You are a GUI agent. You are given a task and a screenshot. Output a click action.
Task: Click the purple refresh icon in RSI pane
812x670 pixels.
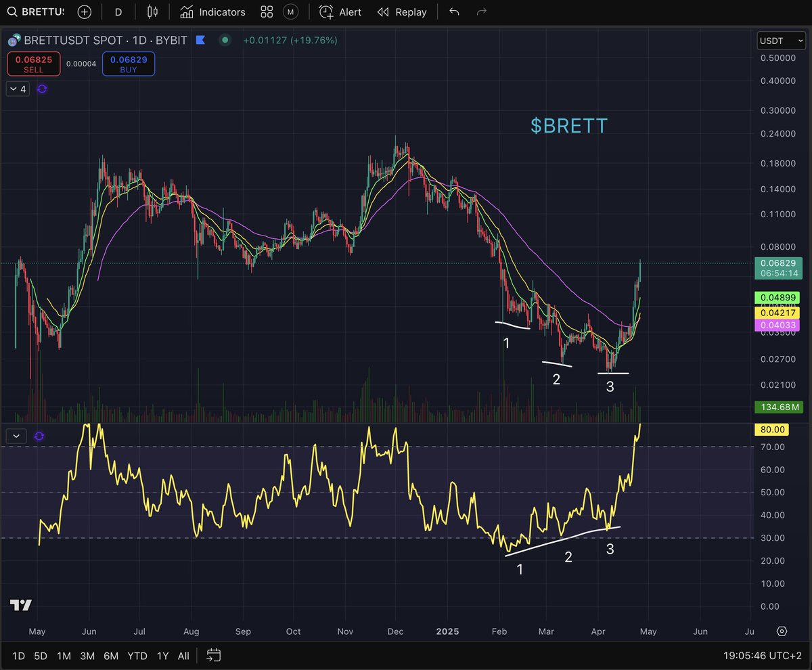pyautogui.click(x=39, y=437)
